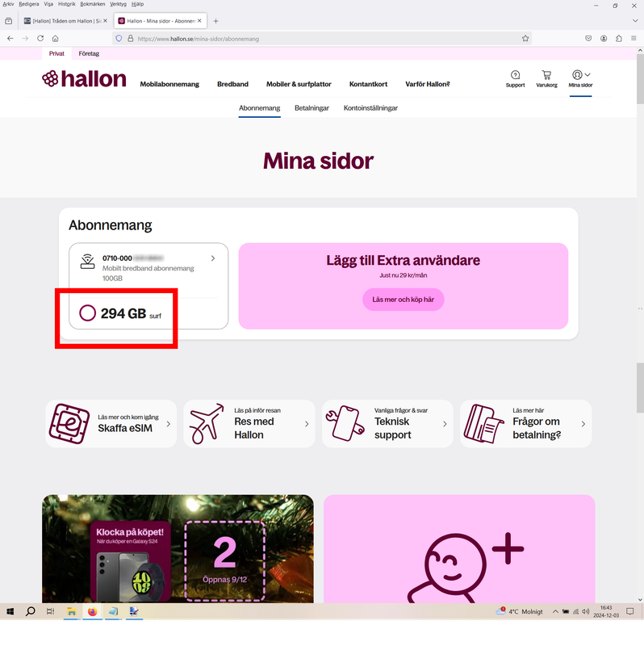This screenshot has height=646, width=644.
Task: Open Galaxy S24 Klocka på köpet banner
Action: (x=130, y=560)
